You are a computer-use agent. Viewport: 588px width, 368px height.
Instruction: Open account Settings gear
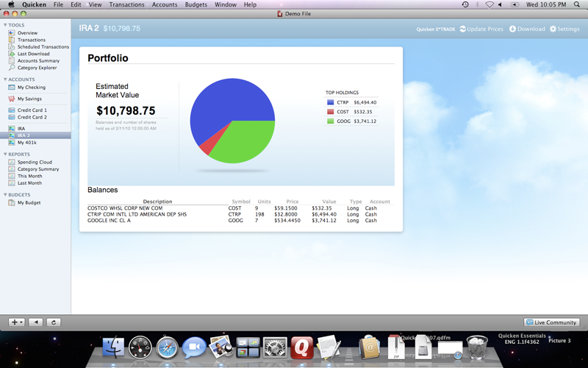564,29
